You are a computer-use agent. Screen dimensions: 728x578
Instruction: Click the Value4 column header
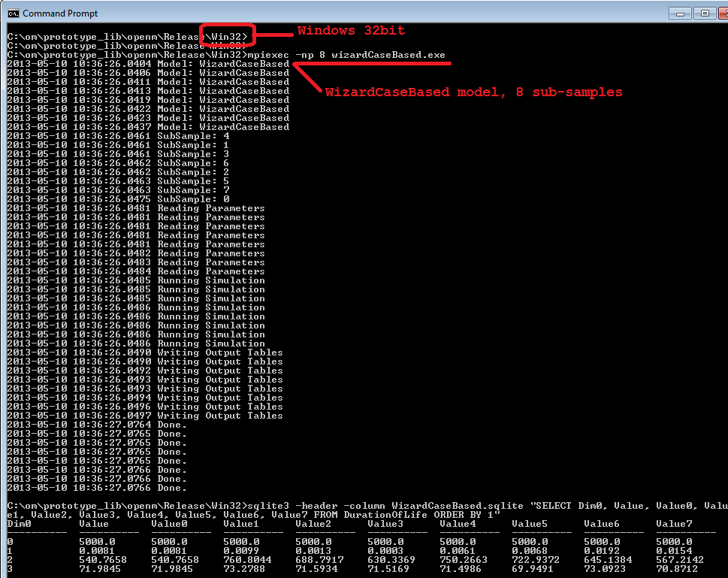coord(458,524)
